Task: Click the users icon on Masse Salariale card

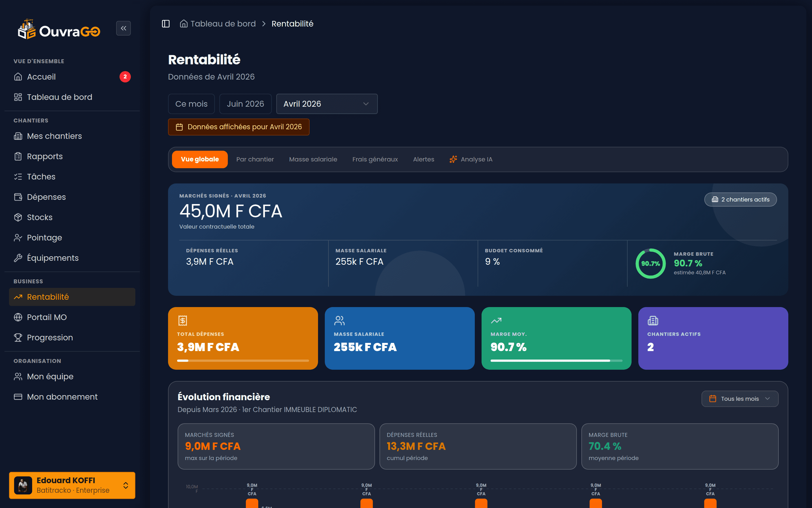Action: point(339,321)
